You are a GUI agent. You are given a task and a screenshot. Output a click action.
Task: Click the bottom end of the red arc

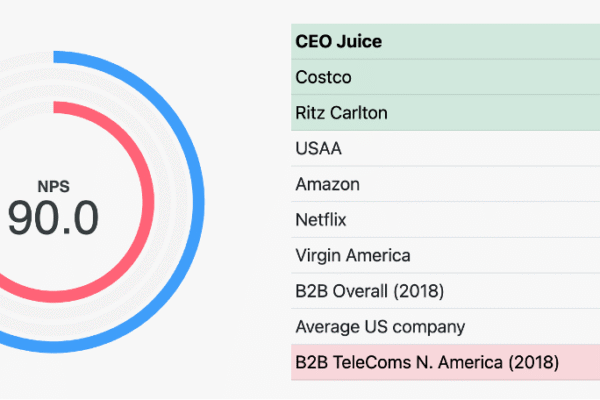(x=4, y=290)
